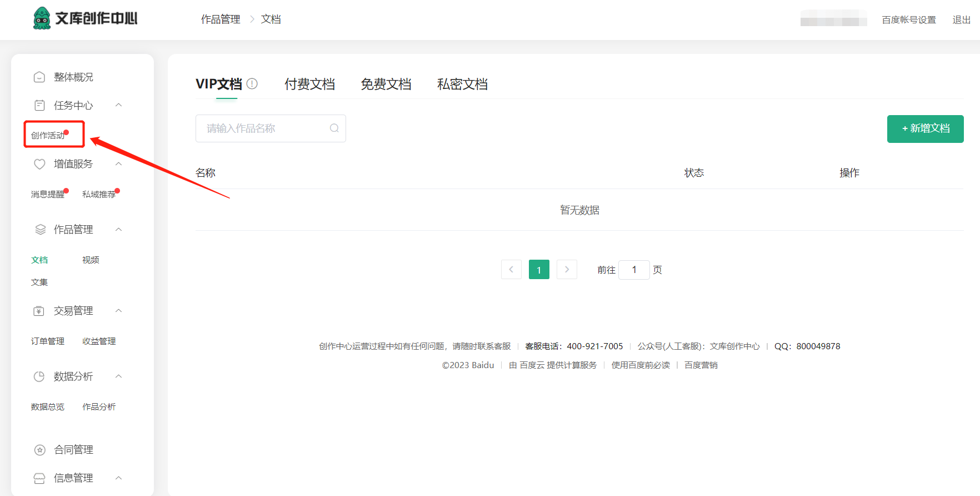Image resolution: width=980 pixels, height=496 pixels.
Task: Click the info icon beside VIP文档
Action: coord(252,83)
